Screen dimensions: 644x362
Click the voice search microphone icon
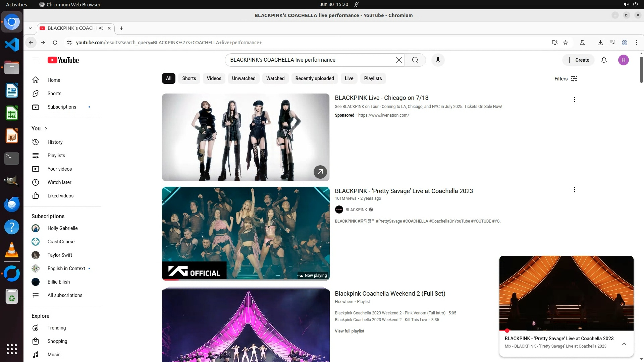coord(438,60)
